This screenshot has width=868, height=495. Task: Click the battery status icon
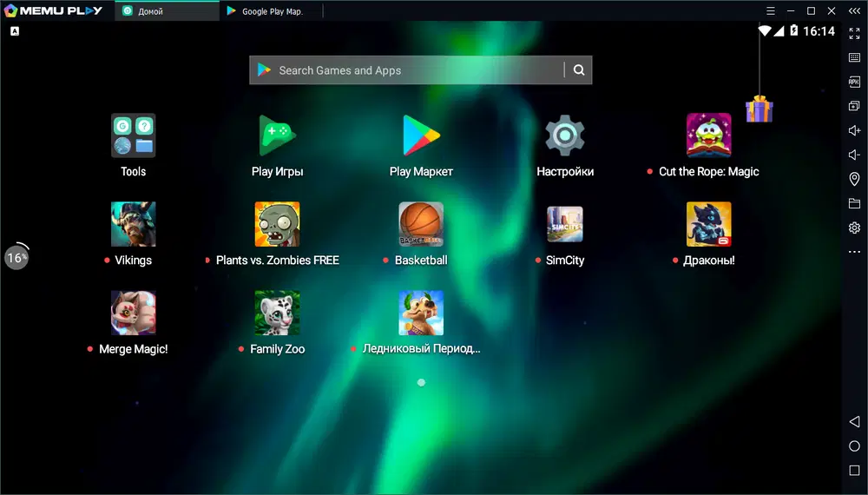tap(794, 30)
